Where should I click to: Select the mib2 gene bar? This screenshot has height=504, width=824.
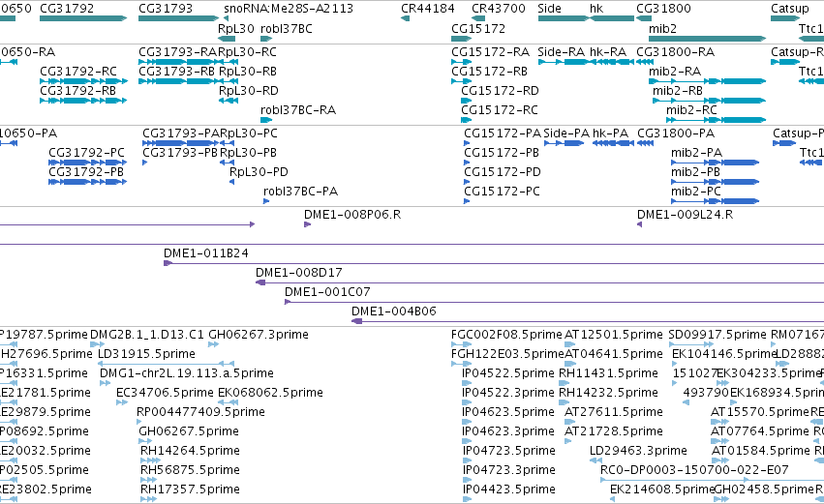pos(708,39)
